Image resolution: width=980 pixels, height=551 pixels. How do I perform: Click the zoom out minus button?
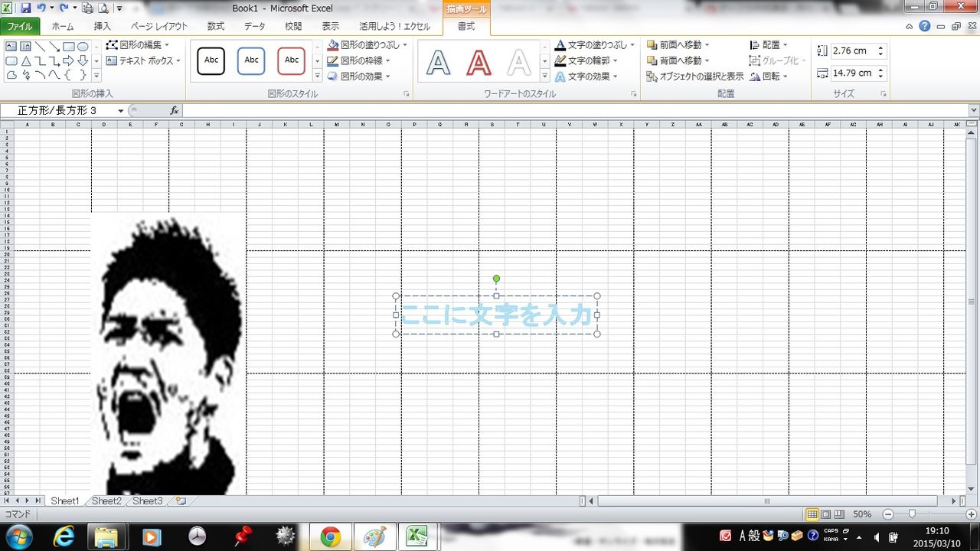tap(888, 514)
